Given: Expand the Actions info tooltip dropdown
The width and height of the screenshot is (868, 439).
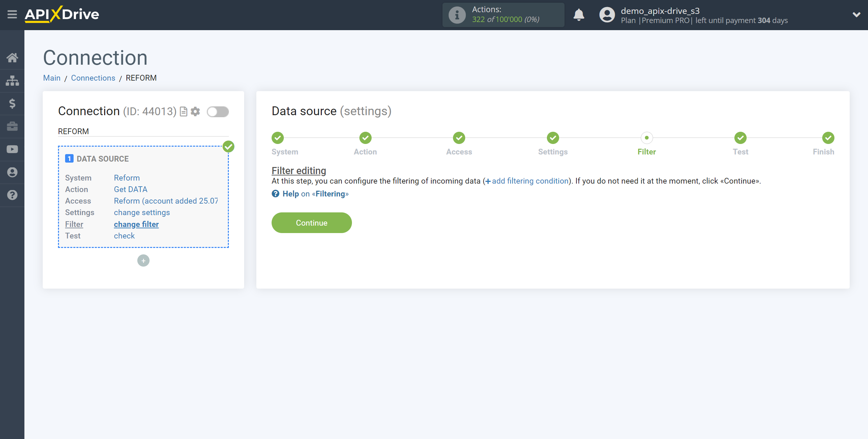Looking at the screenshot, I should pyautogui.click(x=457, y=15).
